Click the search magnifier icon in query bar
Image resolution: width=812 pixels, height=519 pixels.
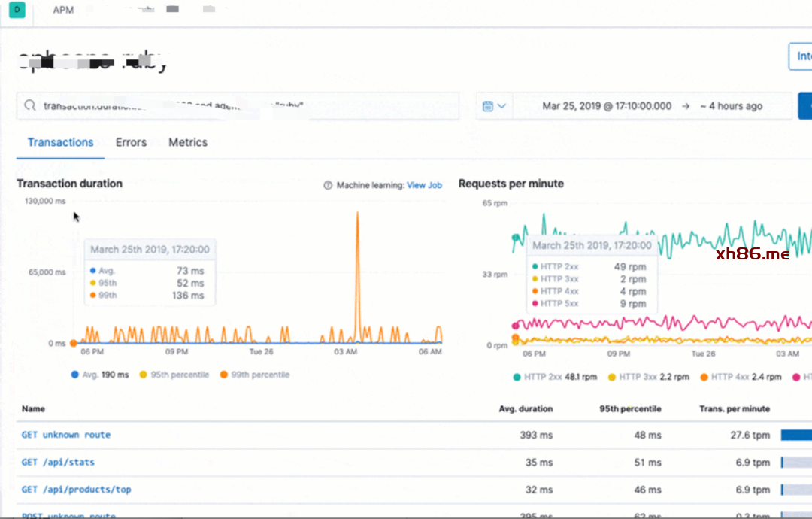pos(30,106)
